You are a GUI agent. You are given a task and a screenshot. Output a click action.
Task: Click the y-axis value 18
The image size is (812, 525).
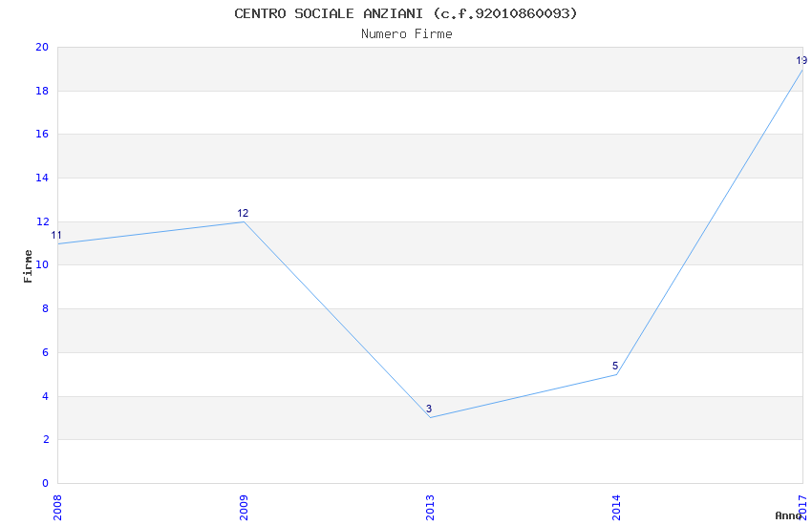42,91
